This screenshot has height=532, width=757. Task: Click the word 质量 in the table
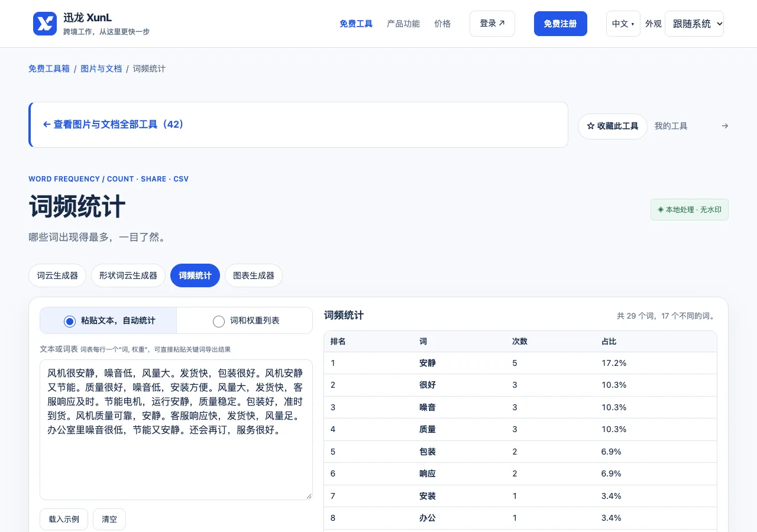click(x=428, y=429)
